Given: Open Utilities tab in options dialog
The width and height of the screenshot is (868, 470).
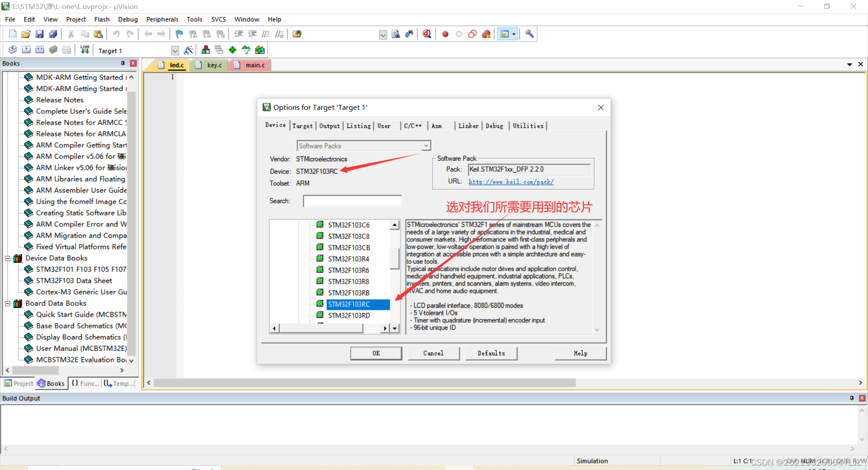Looking at the screenshot, I should 528,126.
